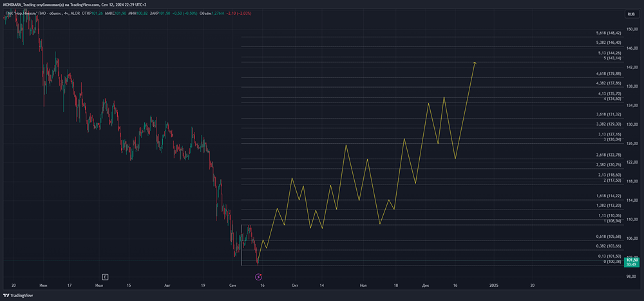
Task: Click the low price value 100,82
Action: click(142, 13)
